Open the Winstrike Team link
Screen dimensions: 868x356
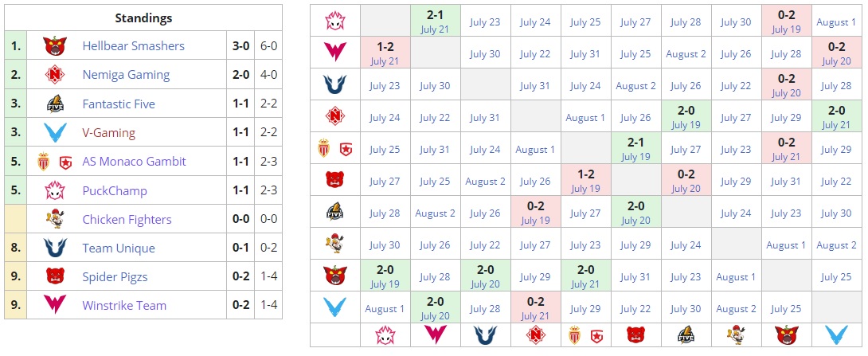(124, 305)
